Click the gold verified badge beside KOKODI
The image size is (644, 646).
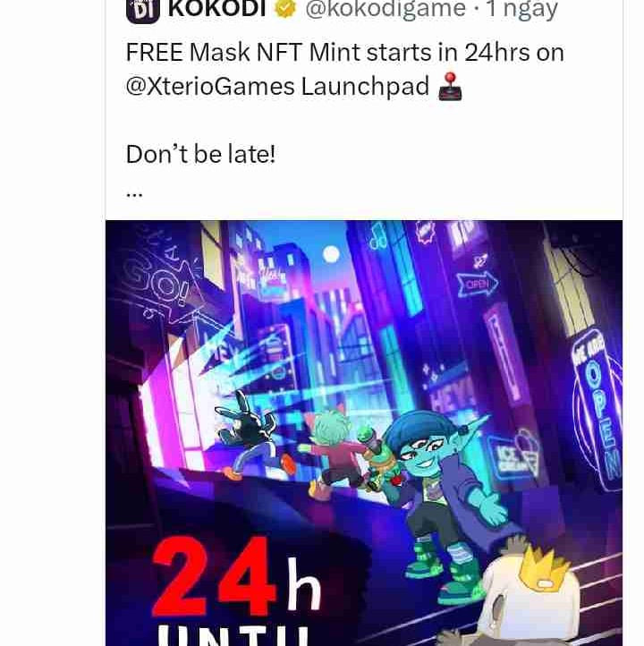285,9
